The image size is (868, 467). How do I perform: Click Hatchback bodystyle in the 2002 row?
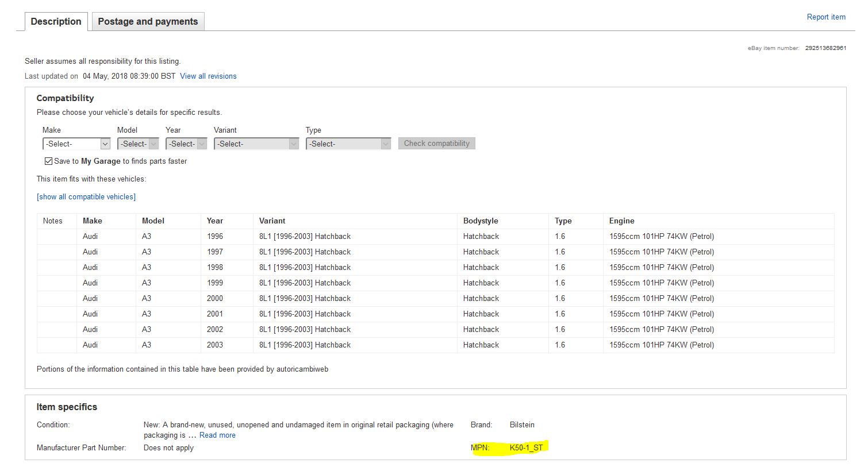(481, 329)
